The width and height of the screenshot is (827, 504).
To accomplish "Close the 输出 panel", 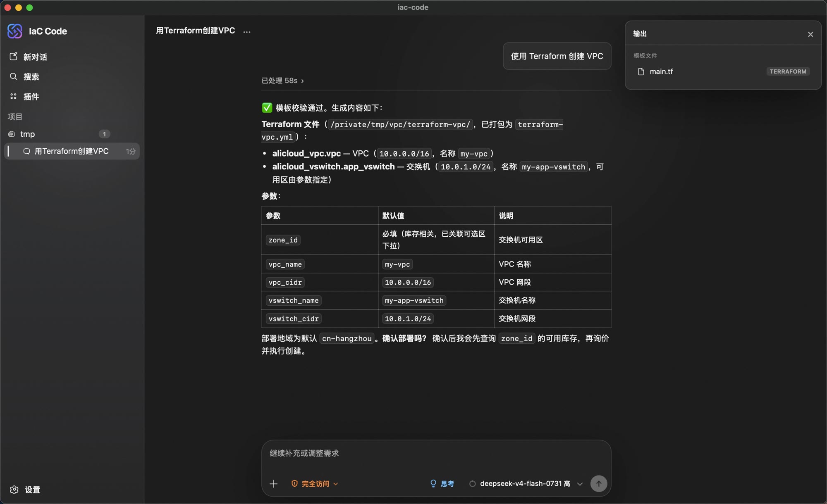I will click(x=810, y=34).
